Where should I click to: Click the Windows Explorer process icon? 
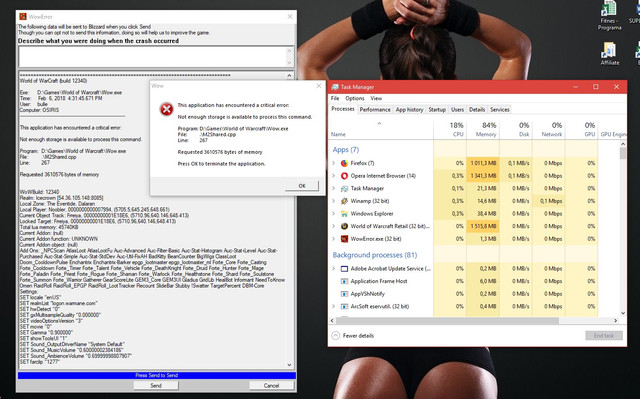coord(344,214)
